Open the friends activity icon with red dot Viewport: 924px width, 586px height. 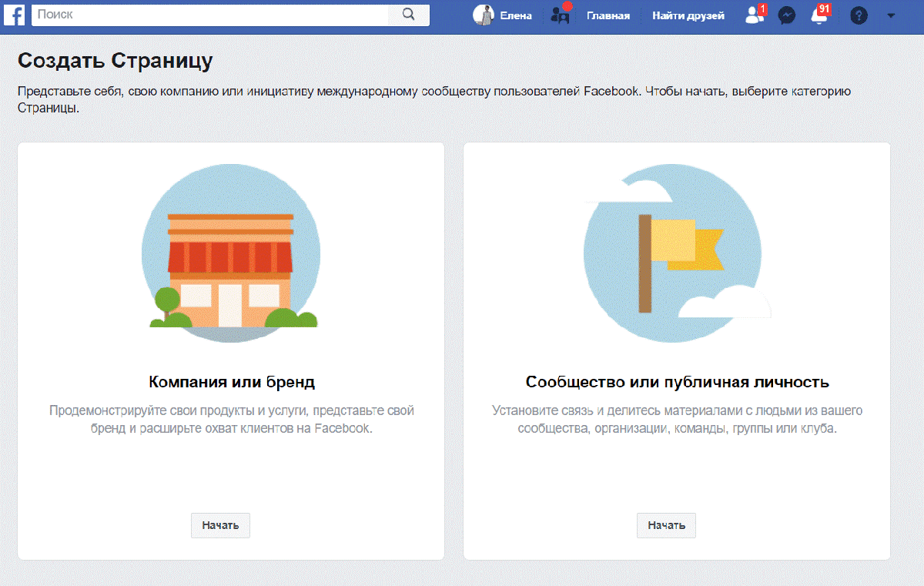tap(561, 15)
